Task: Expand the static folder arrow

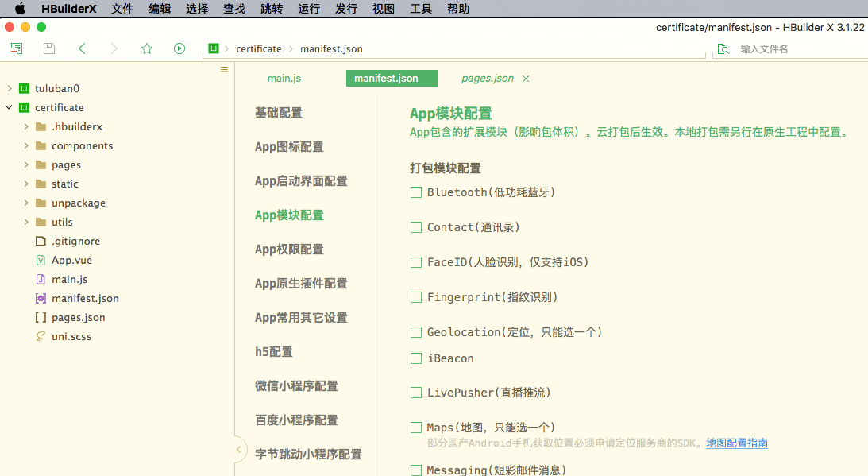Action: [x=26, y=184]
